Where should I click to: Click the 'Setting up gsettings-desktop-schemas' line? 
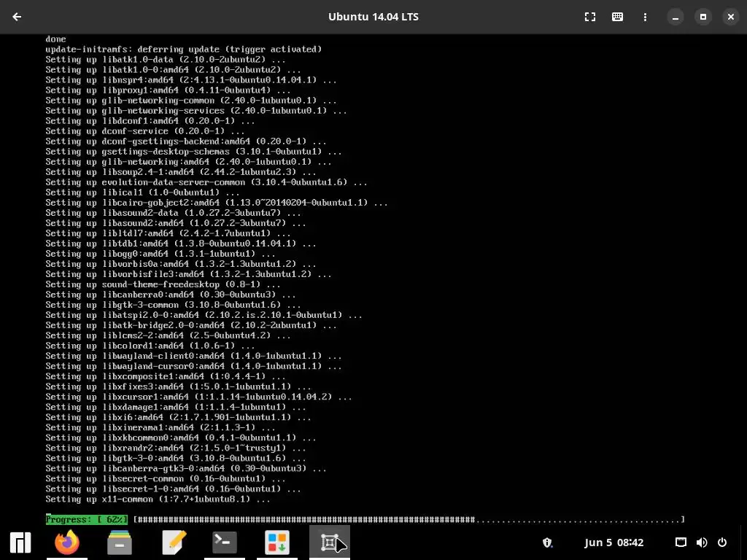pos(193,152)
